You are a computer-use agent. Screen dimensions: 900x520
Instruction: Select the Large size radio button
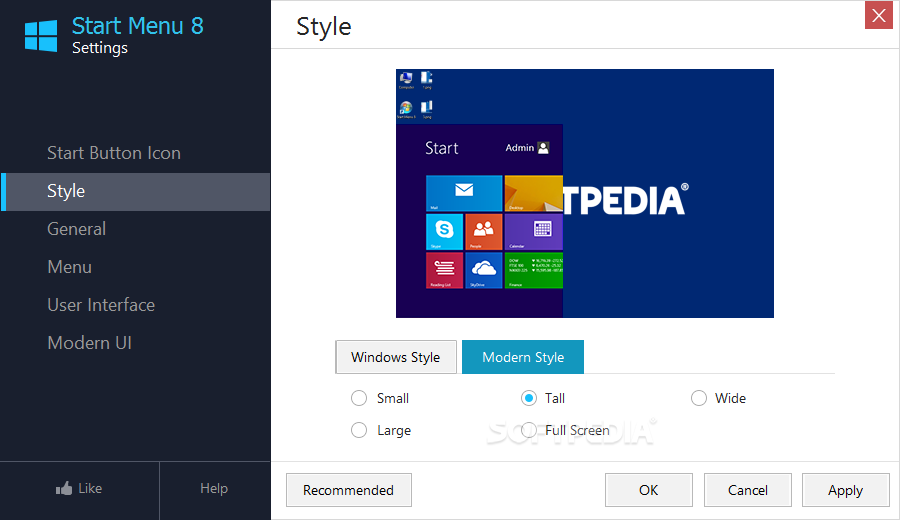point(359,430)
